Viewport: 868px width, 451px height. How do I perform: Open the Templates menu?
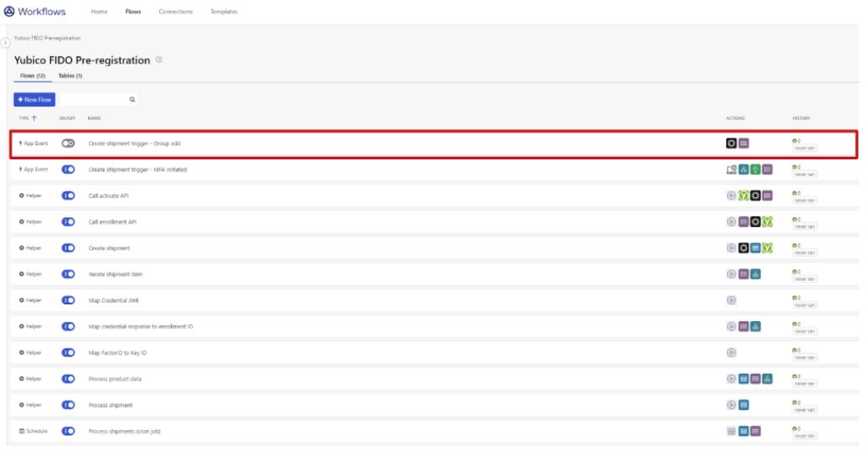coord(224,12)
